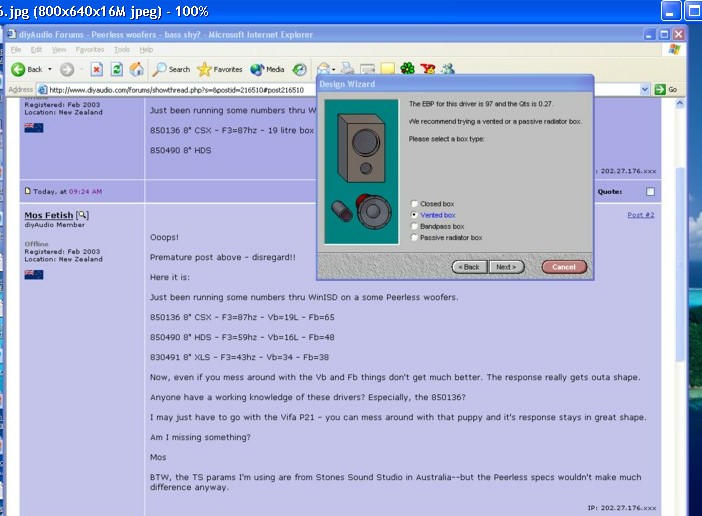Click Next > in the Design Wizard
The image size is (702, 516).
pos(506,267)
